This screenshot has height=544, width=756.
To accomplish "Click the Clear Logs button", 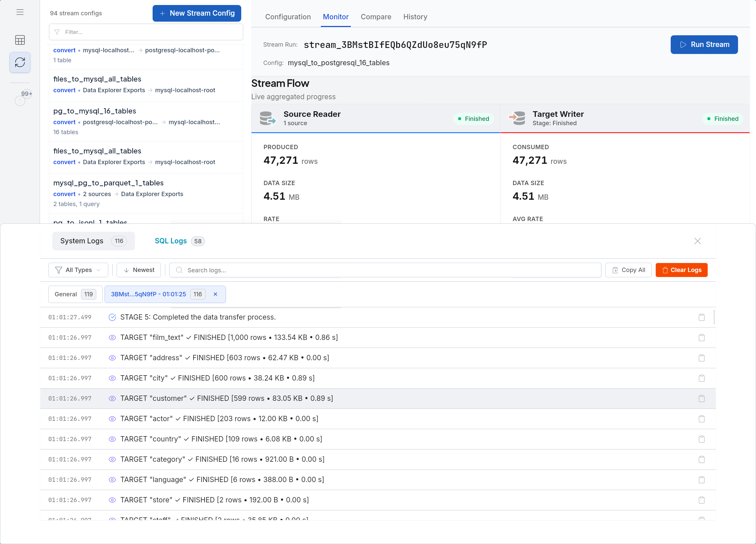I will (681, 270).
